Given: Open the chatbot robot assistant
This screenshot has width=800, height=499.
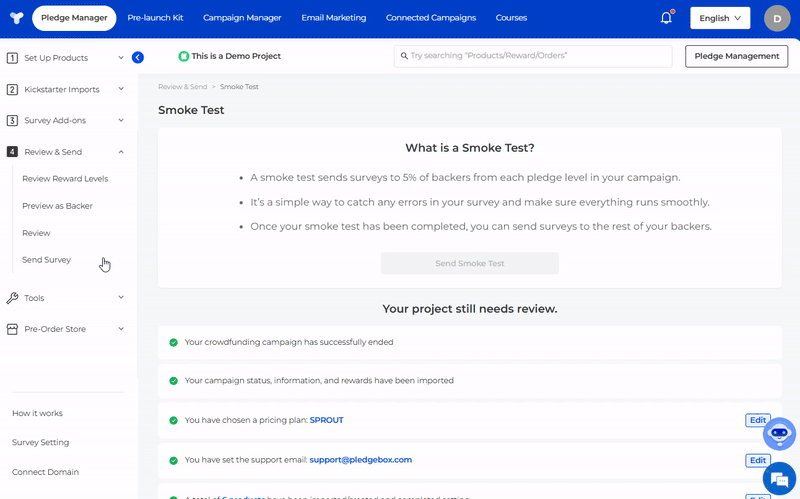Looking at the screenshot, I should click(x=779, y=434).
